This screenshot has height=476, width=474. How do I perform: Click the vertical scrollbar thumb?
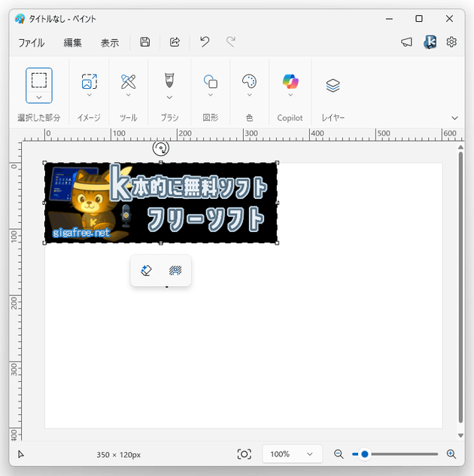(x=460, y=287)
